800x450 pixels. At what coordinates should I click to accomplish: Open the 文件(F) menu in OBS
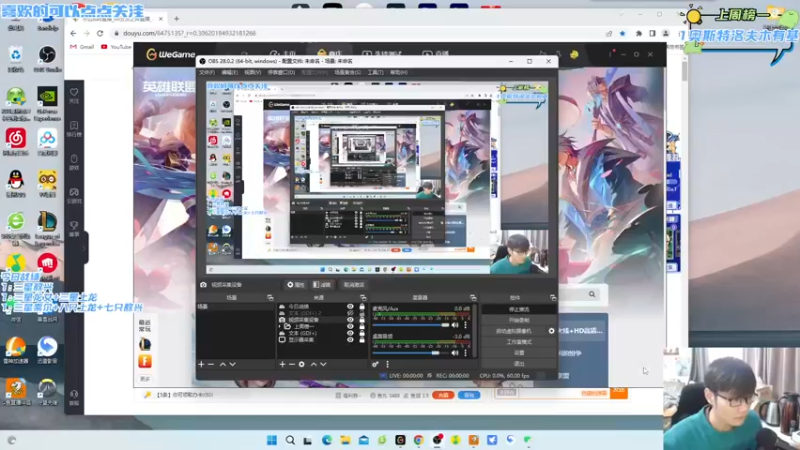pos(206,72)
